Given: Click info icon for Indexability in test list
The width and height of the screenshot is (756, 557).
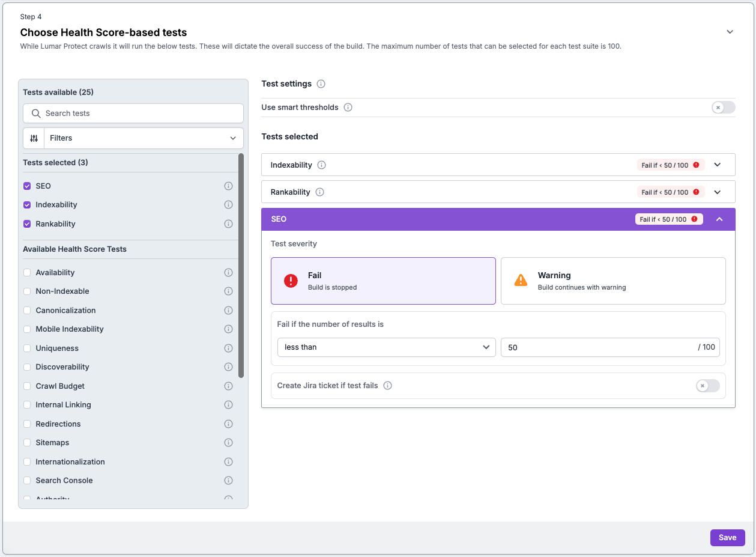Looking at the screenshot, I should tap(228, 205).
